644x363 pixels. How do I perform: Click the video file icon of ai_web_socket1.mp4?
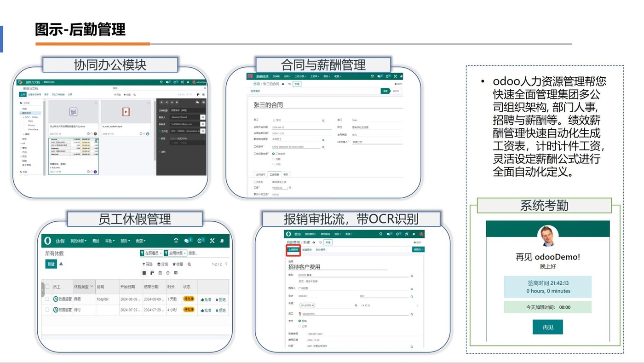[126, 112]
